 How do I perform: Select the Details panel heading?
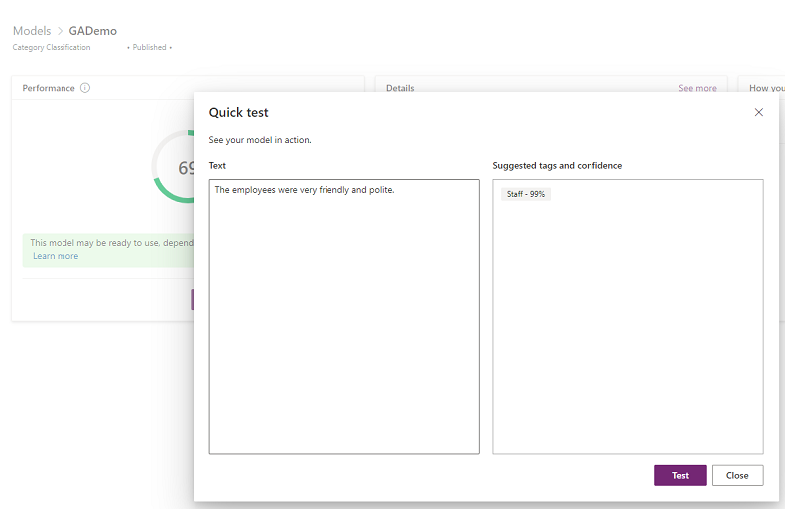pyautogui.click(x=400, y=88)
